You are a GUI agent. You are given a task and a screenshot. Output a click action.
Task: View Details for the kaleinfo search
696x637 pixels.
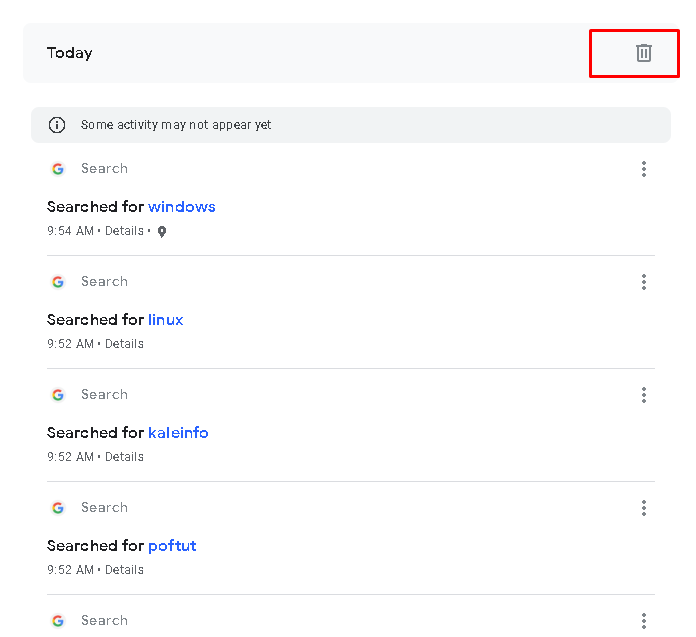[124, 457]
